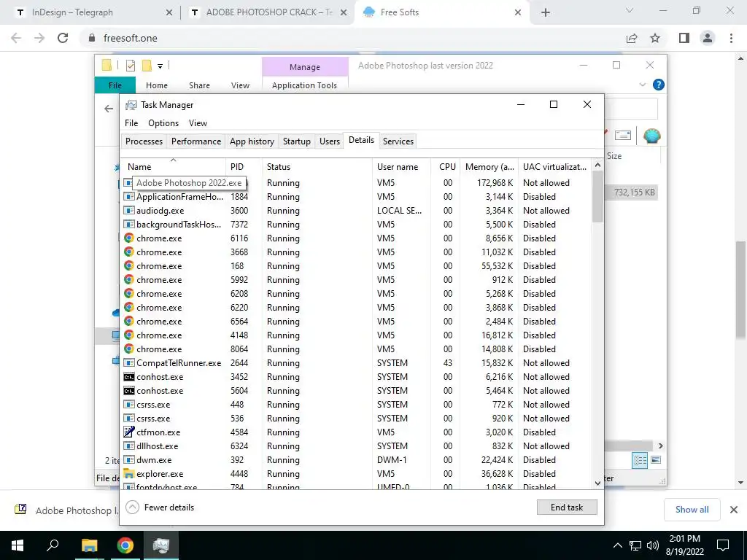Screen dimensions: 747x560
Task: Open the network icon in system tray
Action: point(635,545)
